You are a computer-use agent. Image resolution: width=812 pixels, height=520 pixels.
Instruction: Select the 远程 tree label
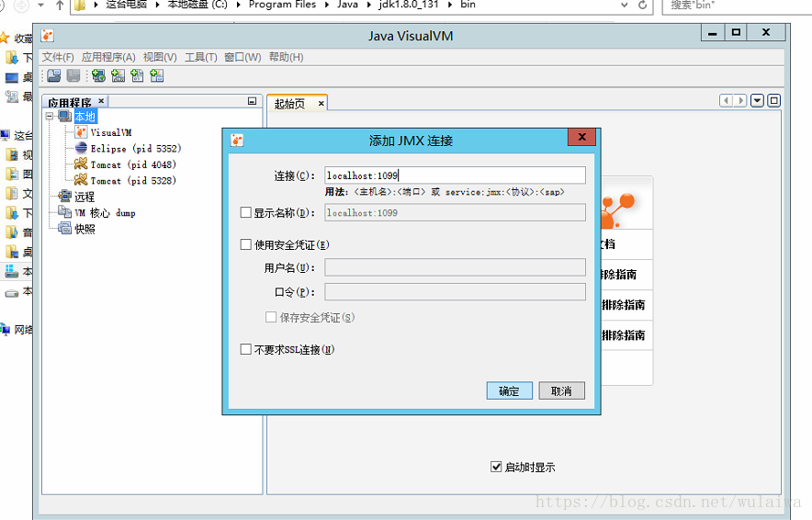coord(85,197)
